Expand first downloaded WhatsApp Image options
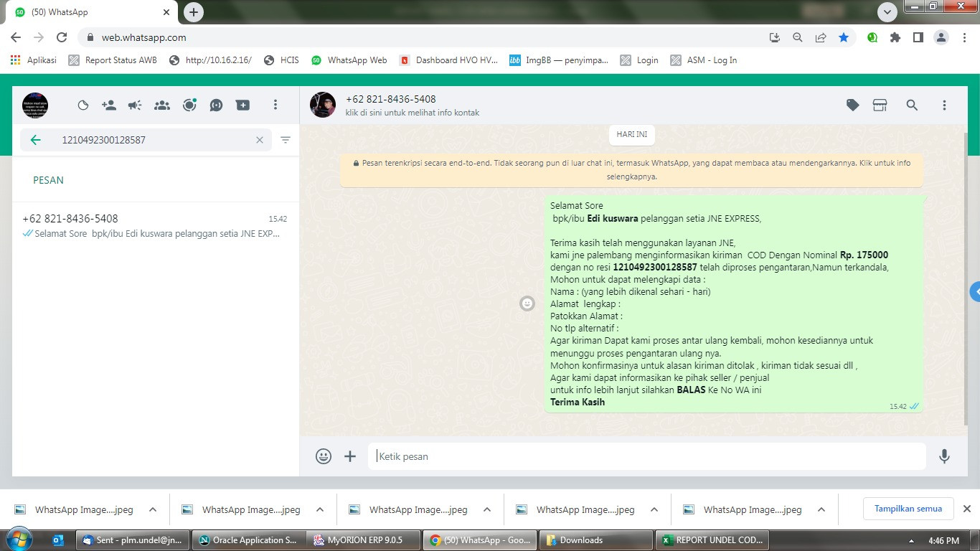Screen dimensions: 980x551 (x=153, y=509)
